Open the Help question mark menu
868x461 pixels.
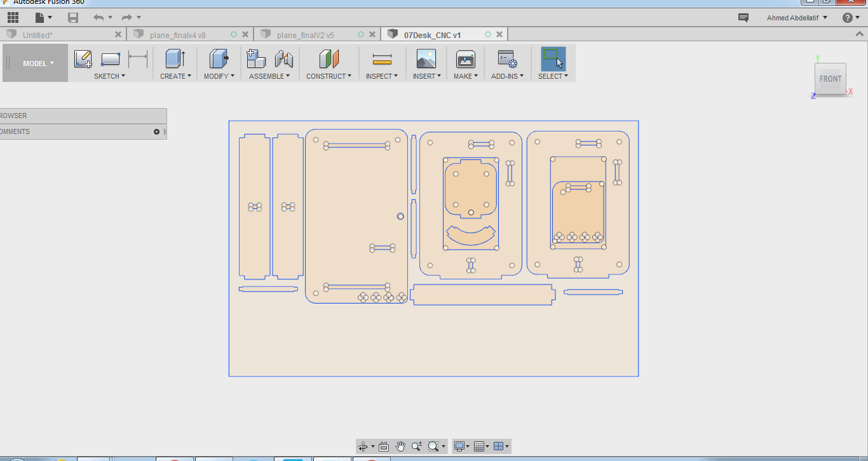click(x=851, y=18)
